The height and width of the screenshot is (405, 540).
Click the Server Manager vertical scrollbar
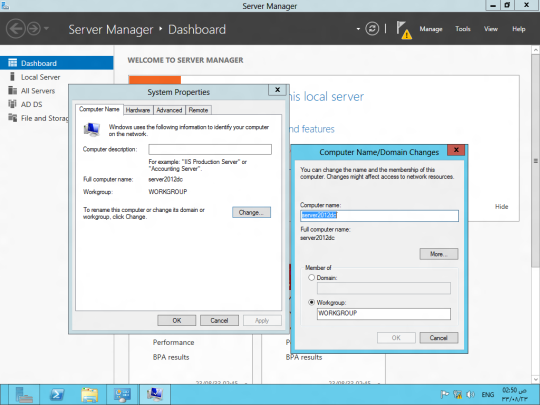tap(536, 160)
